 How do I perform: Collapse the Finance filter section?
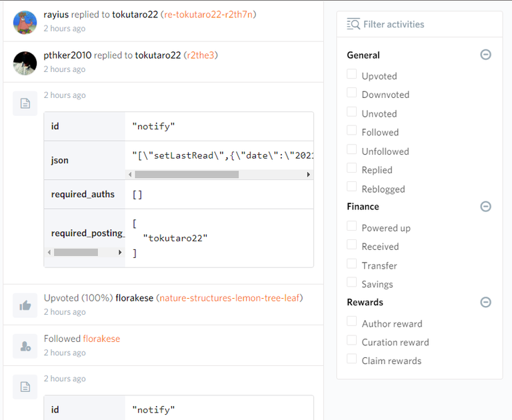(486, 207)
